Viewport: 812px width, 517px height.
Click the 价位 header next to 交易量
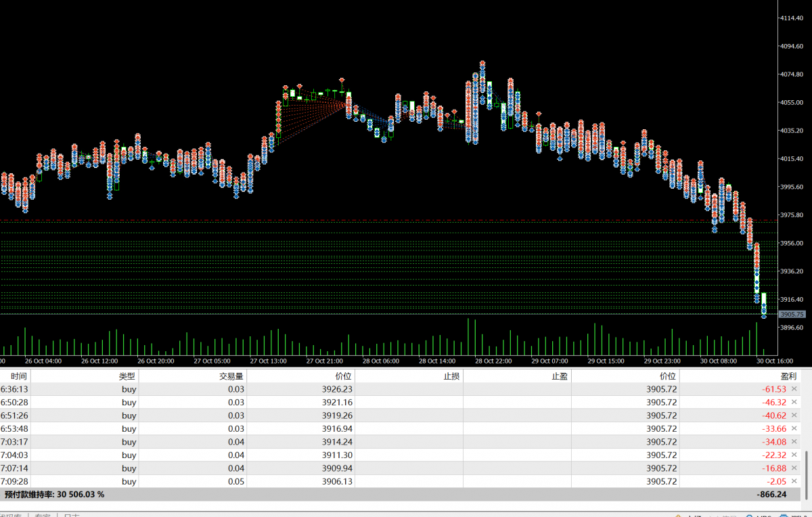pos(301,376)
